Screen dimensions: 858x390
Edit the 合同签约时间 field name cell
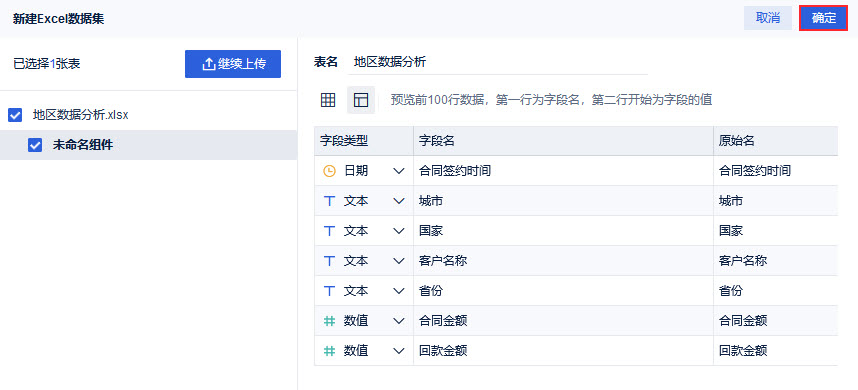[x=563, y=171]
